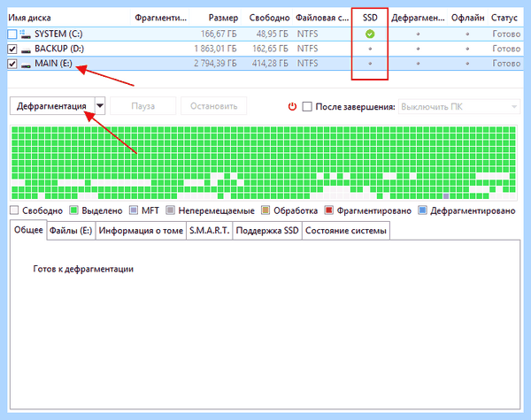Screen dimensions: 531x420
Task: Click the Офлайн column header
Action: (467, 18)
